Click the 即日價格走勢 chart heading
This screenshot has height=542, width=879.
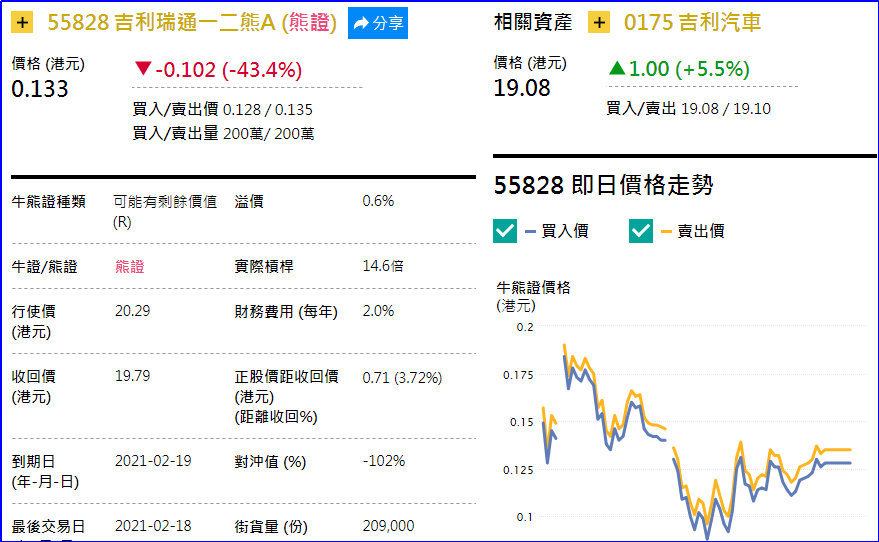(603, 186)
